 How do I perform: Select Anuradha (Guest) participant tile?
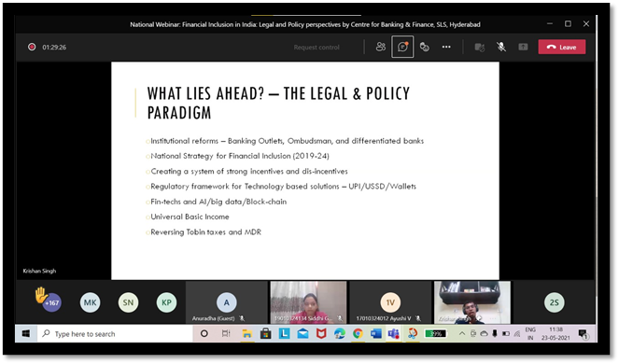[227, 302]
